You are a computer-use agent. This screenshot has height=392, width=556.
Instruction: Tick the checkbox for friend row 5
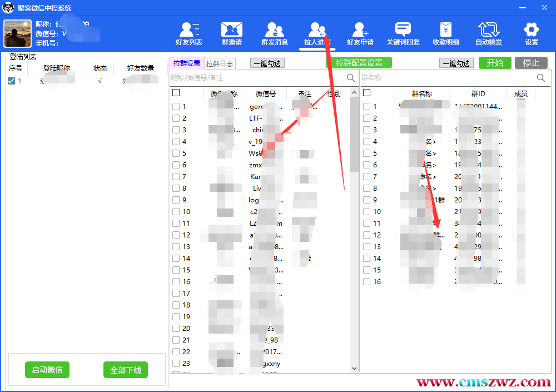point(176,153)
